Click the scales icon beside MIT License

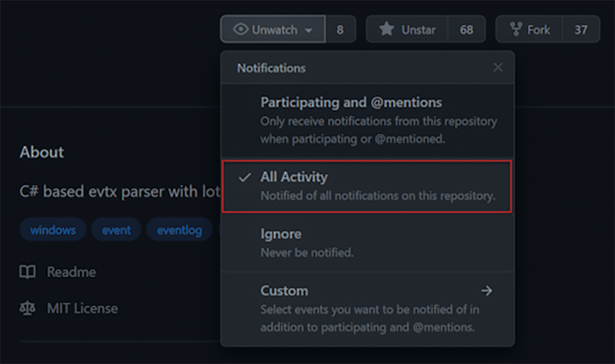pos(28,308)
